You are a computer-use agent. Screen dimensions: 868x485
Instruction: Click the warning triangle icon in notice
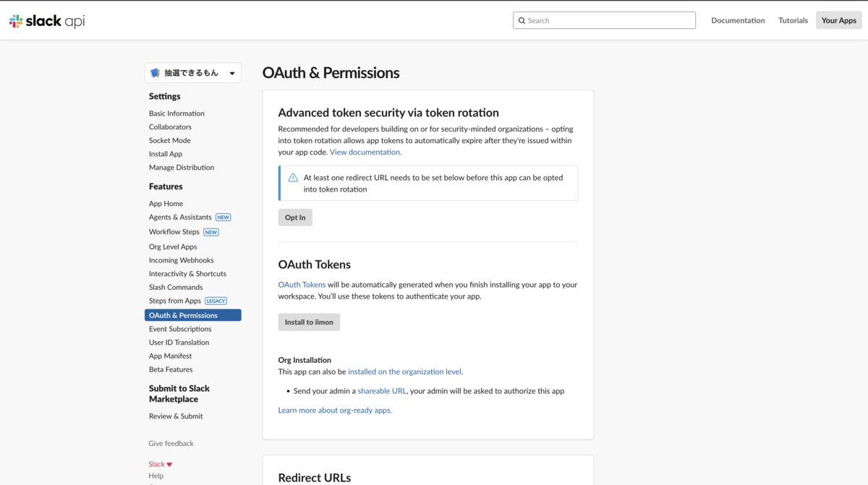coord(293,178)
